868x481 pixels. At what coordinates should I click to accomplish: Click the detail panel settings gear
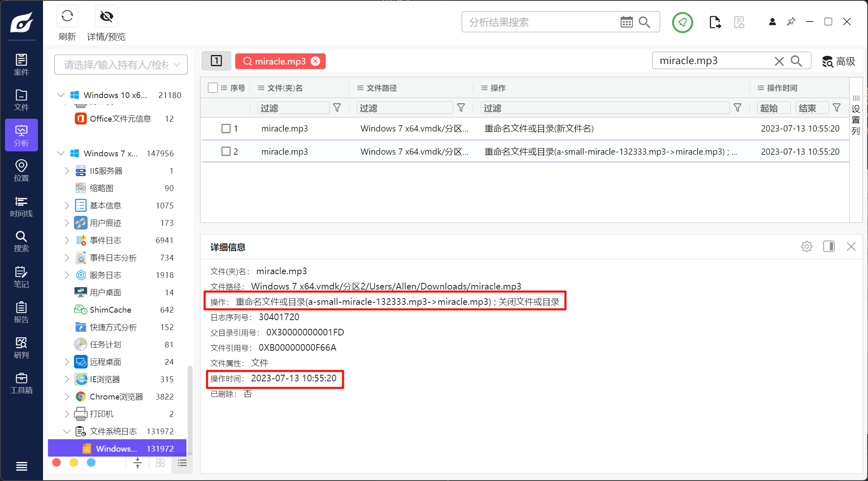[806, 247]
